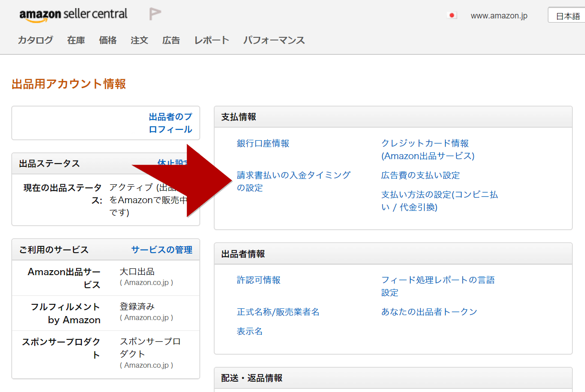Screen dimensions: 585x392
Task: Open the 表示名 link
Action: click(250, 332)
